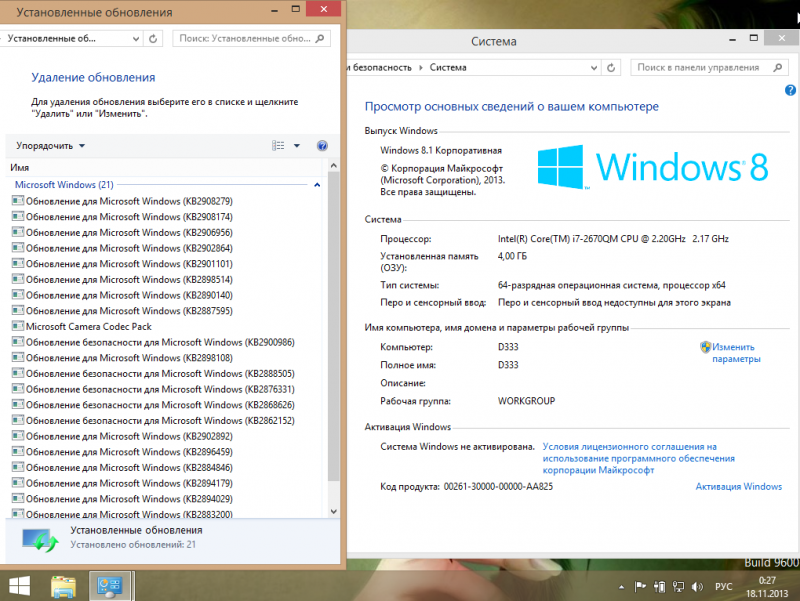Click the installed updates green arrows icon
Screen dimensions: 800x601
40,540
